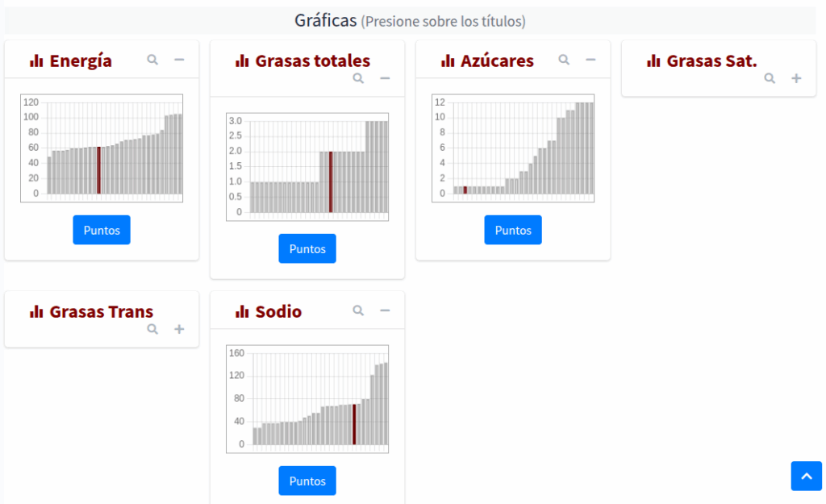This screenshot has height=504, width=826.
Task: Collapse the Sodio card with minus
Action: 385,310
